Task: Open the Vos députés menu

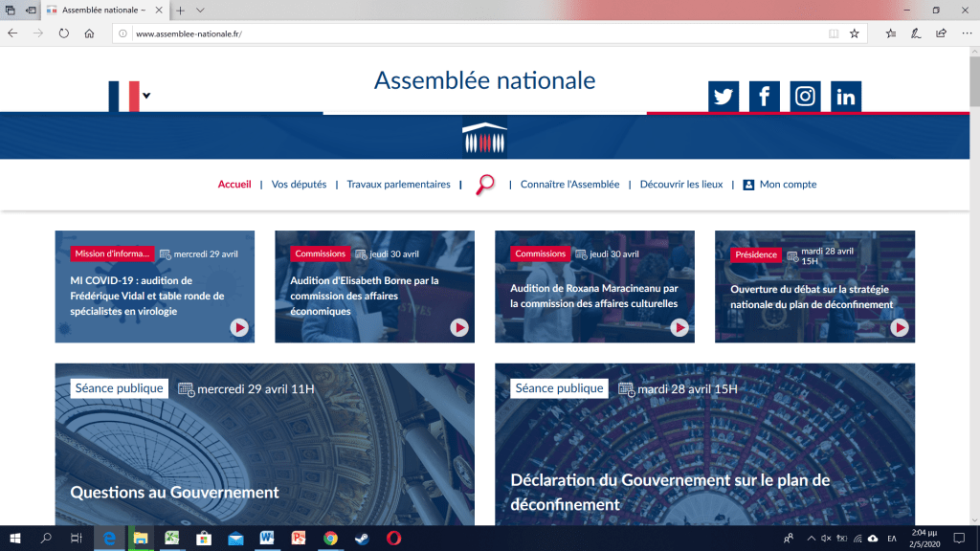Action: [x=299, y=185]
